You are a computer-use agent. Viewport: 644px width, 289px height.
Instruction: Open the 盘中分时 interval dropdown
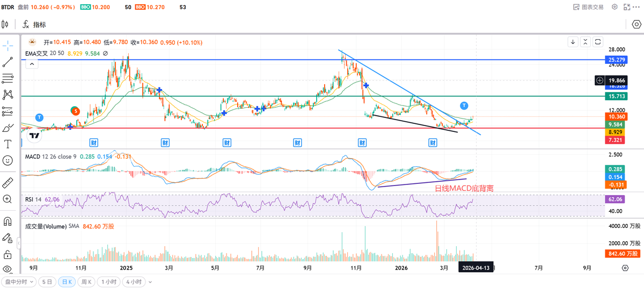pyautogui.click(x=19, y=282)
